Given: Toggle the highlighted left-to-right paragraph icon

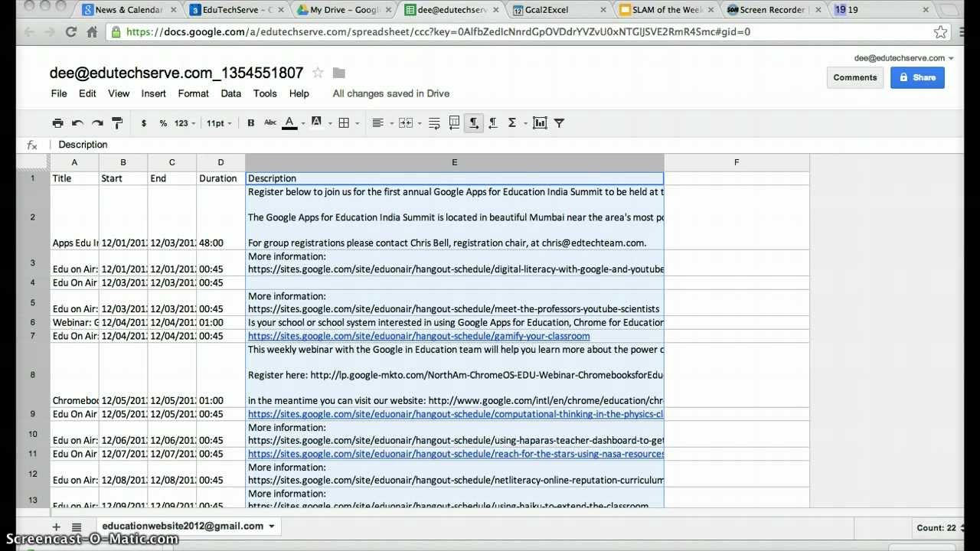Looking at the screenshot, I should tap(474, 123).
